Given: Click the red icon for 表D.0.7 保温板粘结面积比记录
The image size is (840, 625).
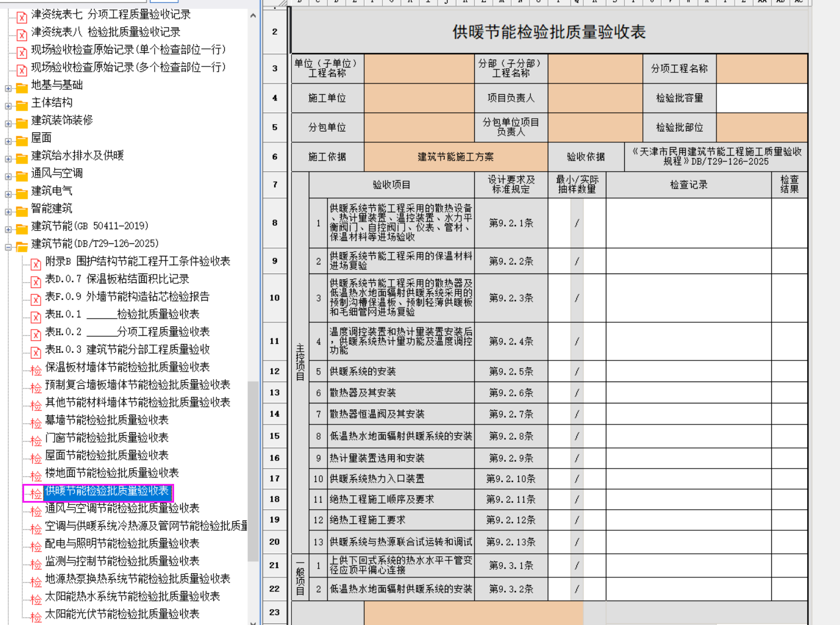Looking at the screenshot, I should [36, 282].
